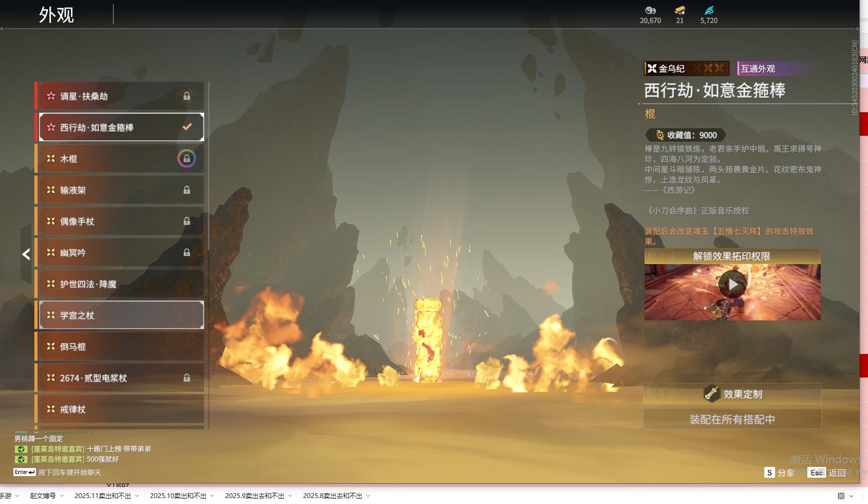Click the lock icon on 输液架 row

(x=187, y=190)
